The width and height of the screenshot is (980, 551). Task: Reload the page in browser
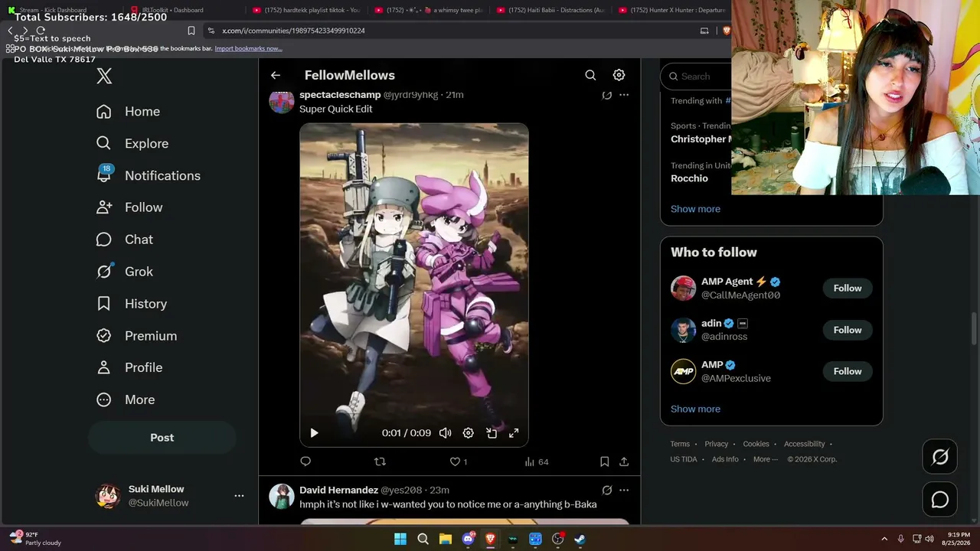tap(41, 31)
